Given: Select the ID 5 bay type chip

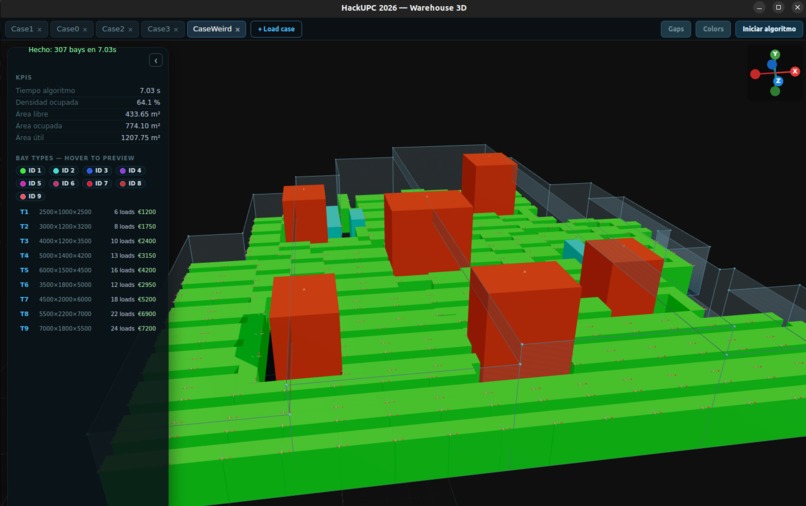Looking at the screenshot, I should pos(31,184).
